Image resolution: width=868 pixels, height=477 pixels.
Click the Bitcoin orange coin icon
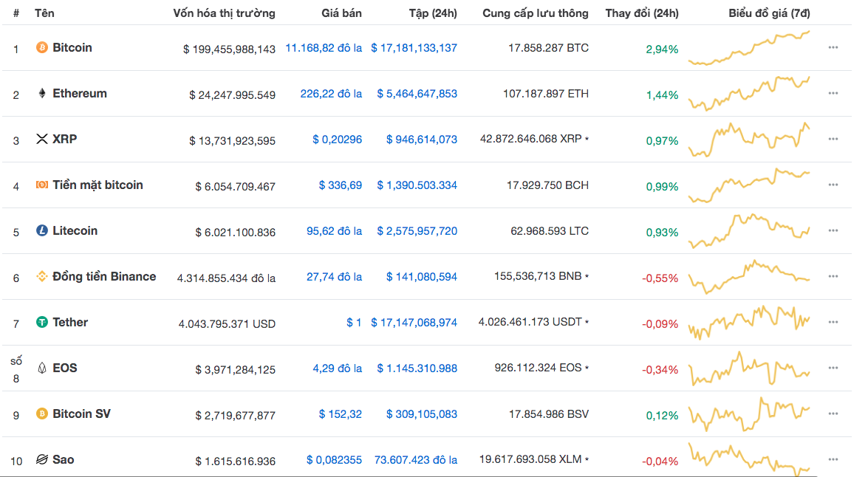(x=42, y=48)
